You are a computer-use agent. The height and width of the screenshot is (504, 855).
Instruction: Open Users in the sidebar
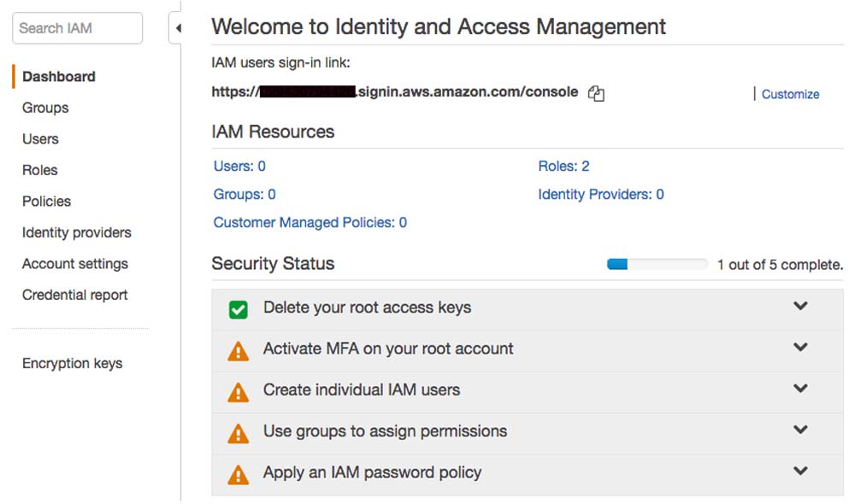40,139
